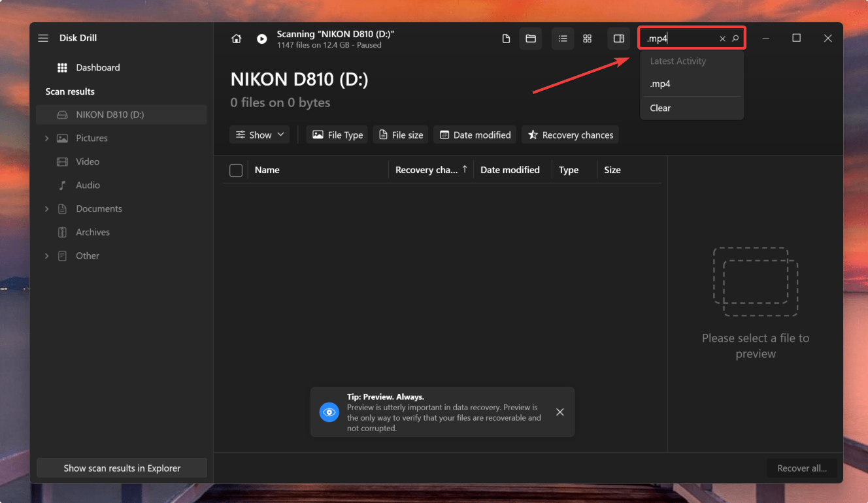Switch to file view icon
The image size is (868, 503).
pos(506,39)
